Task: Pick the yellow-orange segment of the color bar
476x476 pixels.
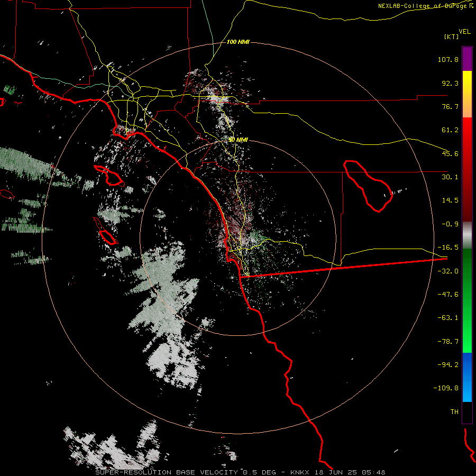Action: [467, 94]
